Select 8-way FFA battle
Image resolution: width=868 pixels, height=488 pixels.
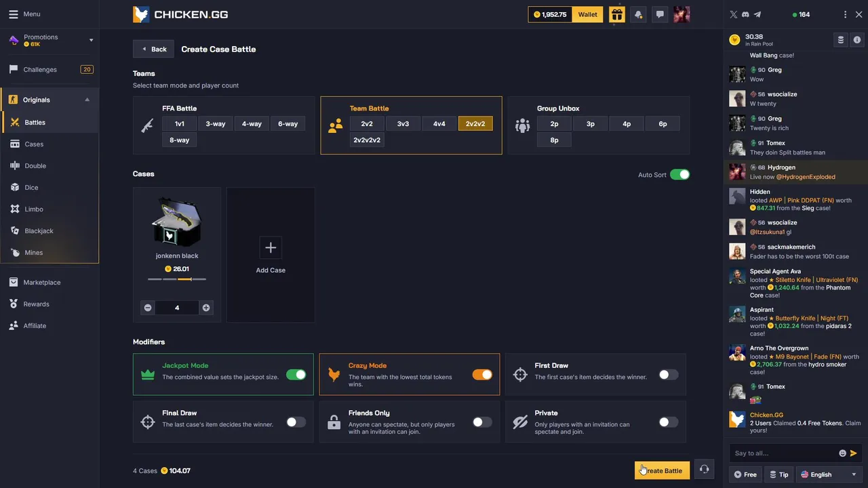pyautogui.click(x=179, y=140)
